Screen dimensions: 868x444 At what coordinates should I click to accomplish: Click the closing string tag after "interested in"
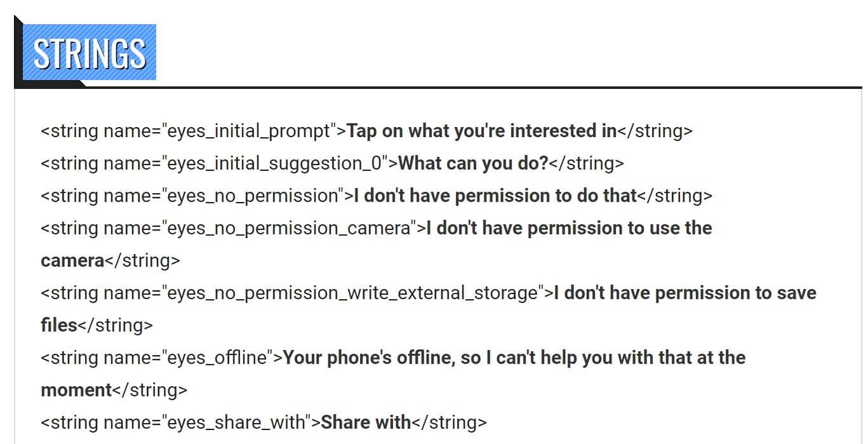(655, 131)
